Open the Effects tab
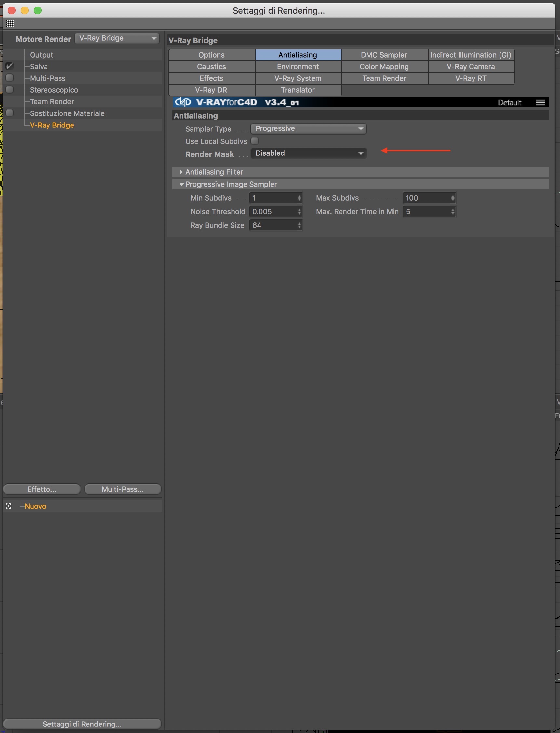The height and width of the screenshot is (733, 560). (212, 78)
